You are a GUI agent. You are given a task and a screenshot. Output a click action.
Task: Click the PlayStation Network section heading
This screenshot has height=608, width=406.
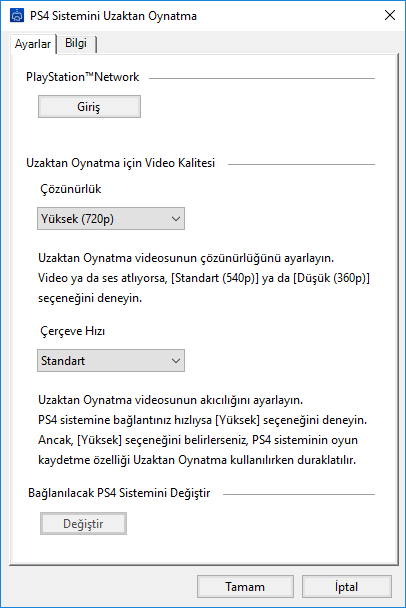pos(82,77)
